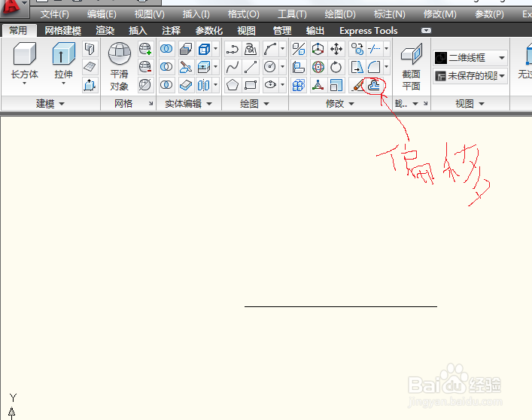The height and width of the screenshot is (420, 532).
Task: Click the smooth more mesh icon with plus
Action: [145, 49]
